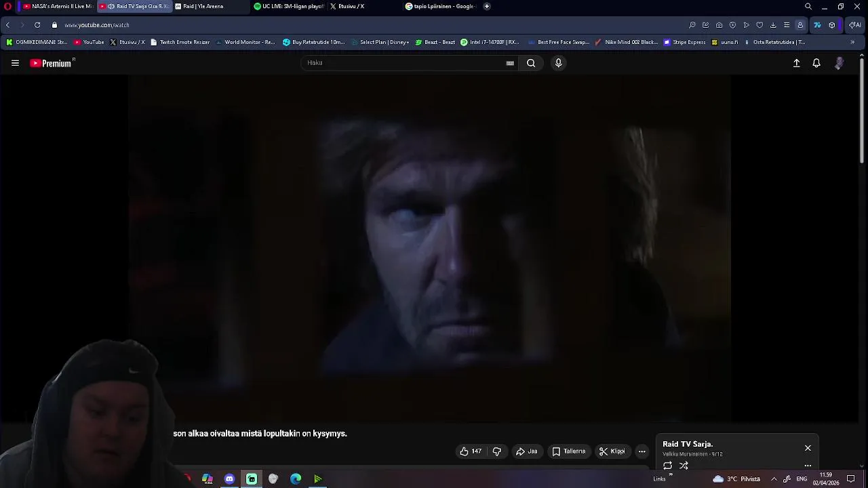The image size is (868, 488).
Task: Click the find-in-page icon in address bar
Action: [x=692, y=25]
